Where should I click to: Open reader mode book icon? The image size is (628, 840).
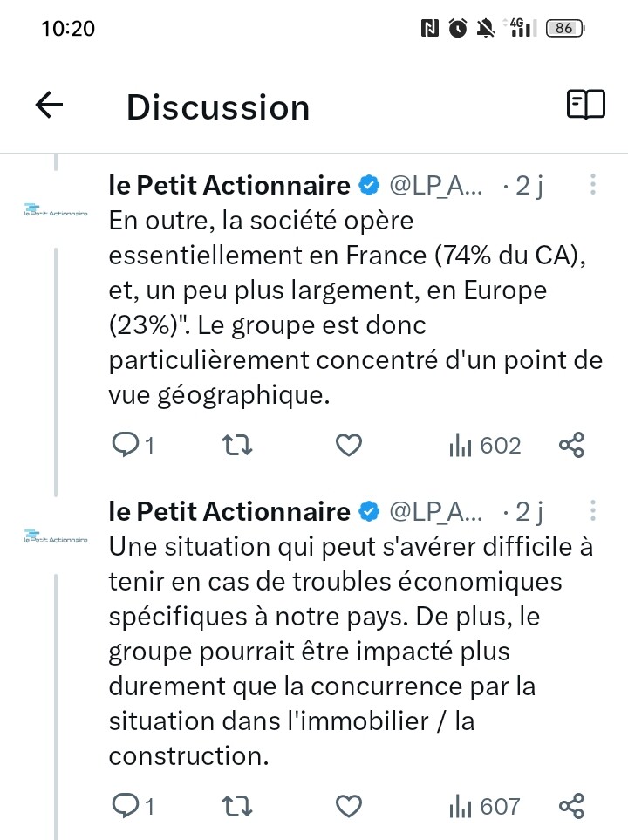coord(585,106)
